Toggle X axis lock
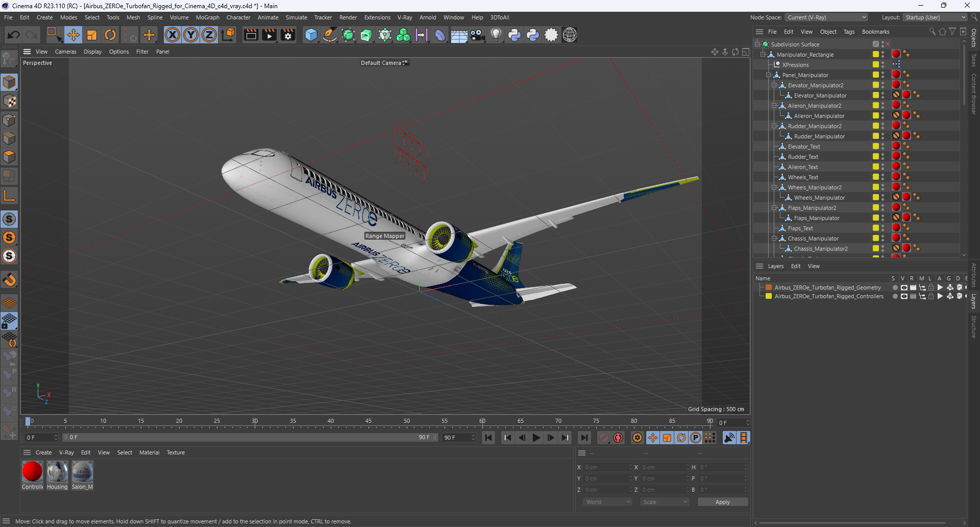This screenshot has height=527, width=980. 173,35
